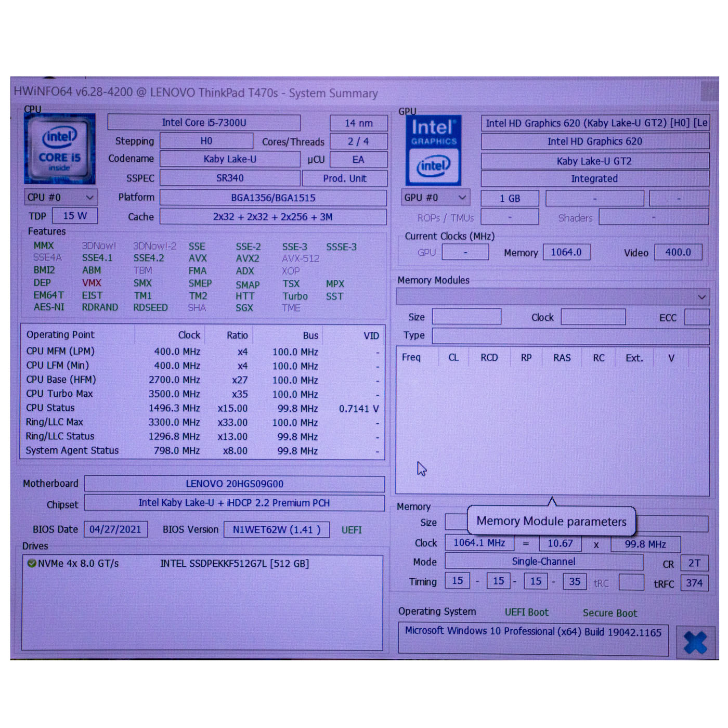Screen dimensions: 728x728
Task: Select the Kaby Lake-U GT2 field
Action: (x=595, y=161)
